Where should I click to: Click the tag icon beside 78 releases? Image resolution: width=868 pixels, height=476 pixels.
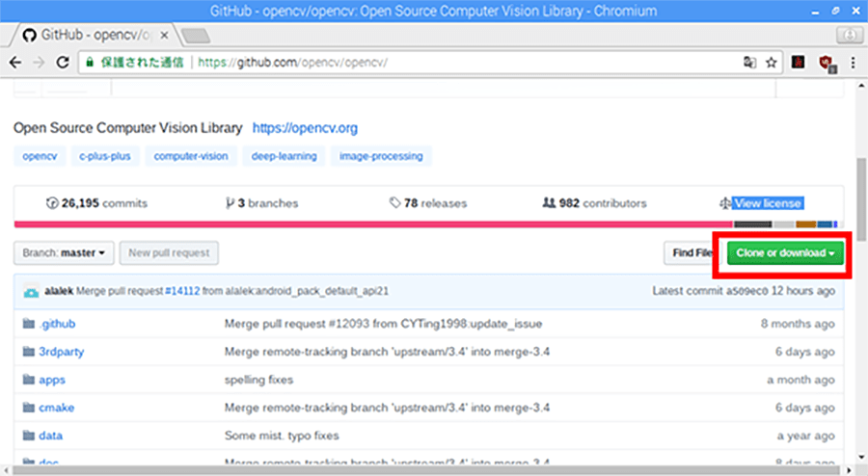point(394,203)
